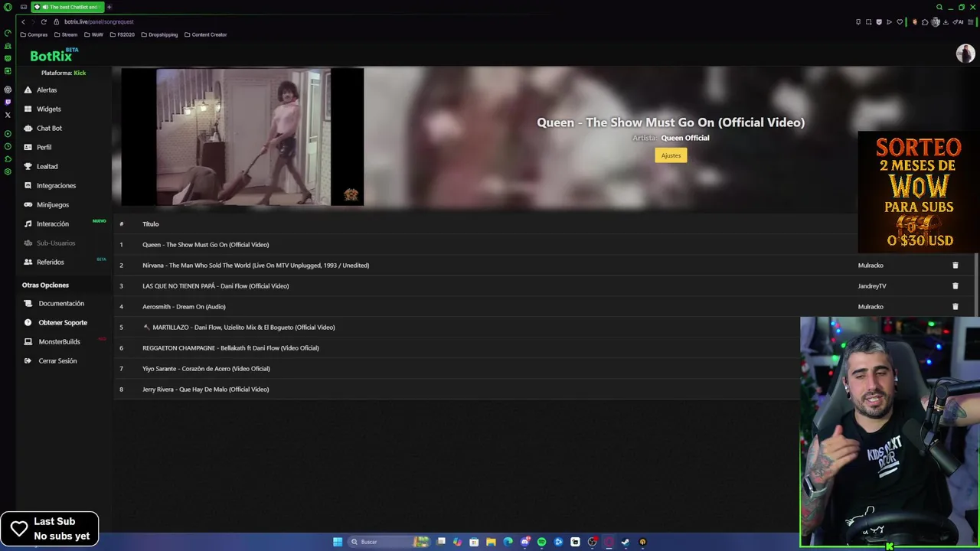The image size is (980, 551).
Task: Open the WoW bookmark folder
Action: click(x=93, y=34)
